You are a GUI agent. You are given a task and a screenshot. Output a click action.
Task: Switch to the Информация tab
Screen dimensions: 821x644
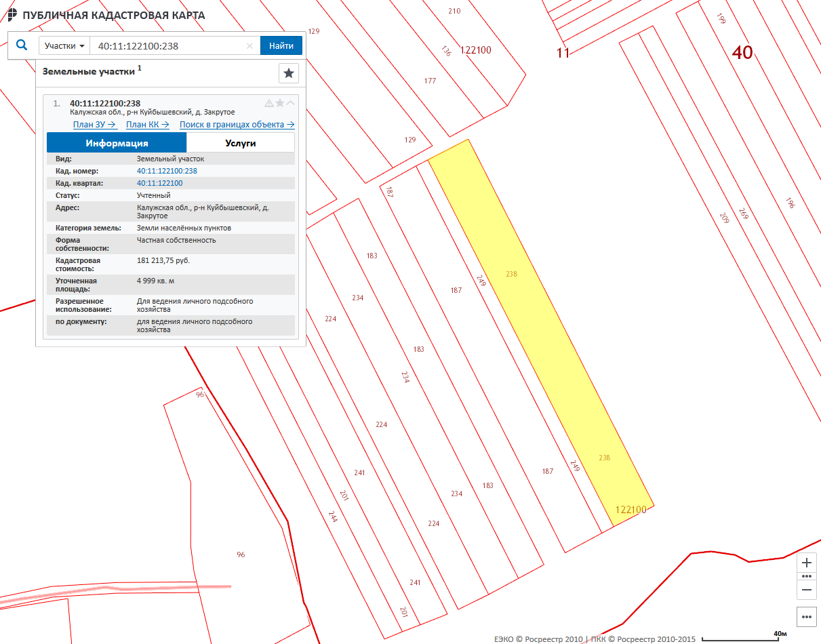pyautogui.click(x=117, y=143)
